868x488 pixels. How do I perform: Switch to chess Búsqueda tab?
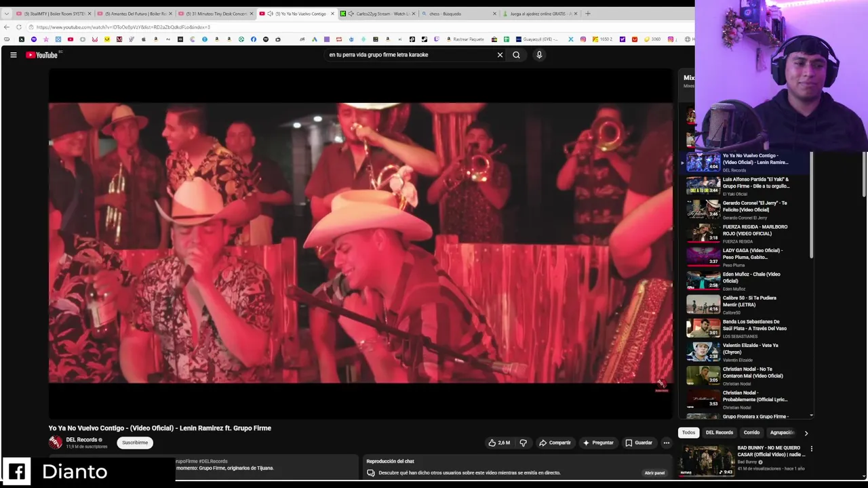pos(459,14)
